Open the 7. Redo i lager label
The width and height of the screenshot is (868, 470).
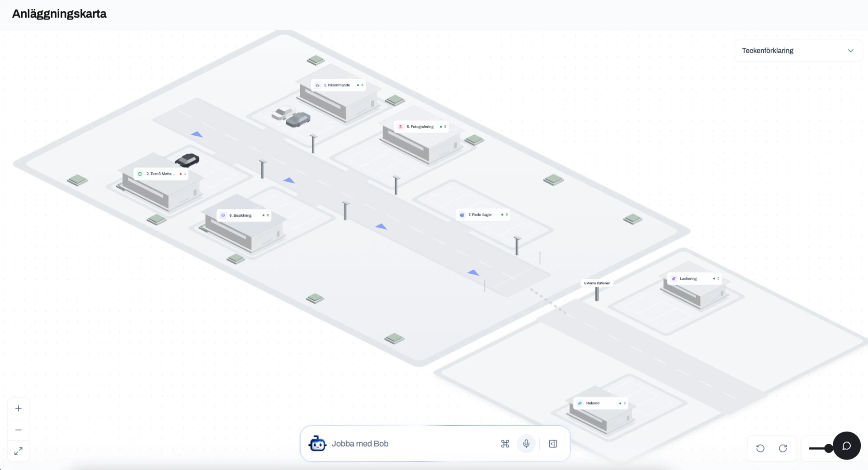point(483,215)
